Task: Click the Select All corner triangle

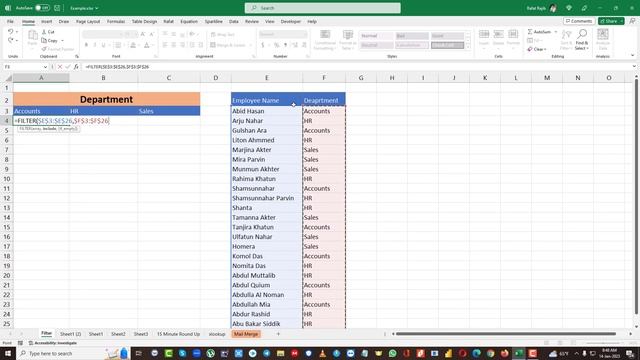Action: (8, 78)
